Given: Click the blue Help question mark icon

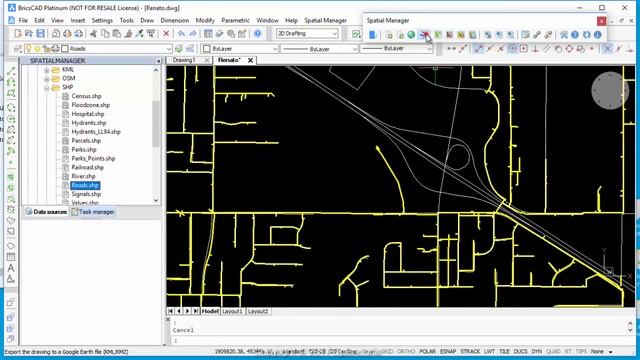Looking at the screenshot, I should pyautogui.click(x=258, y=33).
